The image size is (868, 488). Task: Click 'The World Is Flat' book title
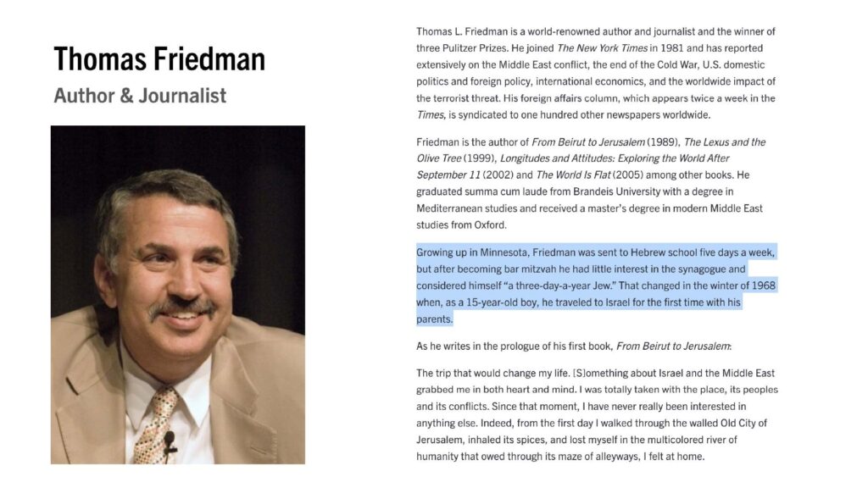(x=574, y=175)
